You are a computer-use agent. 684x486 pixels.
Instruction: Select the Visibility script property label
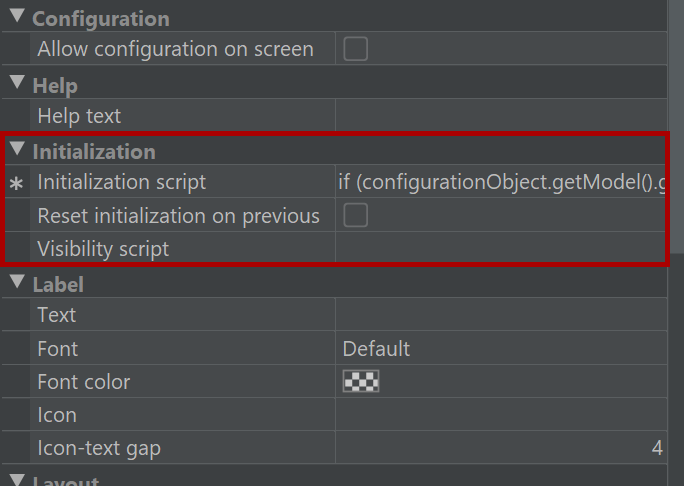103,249
